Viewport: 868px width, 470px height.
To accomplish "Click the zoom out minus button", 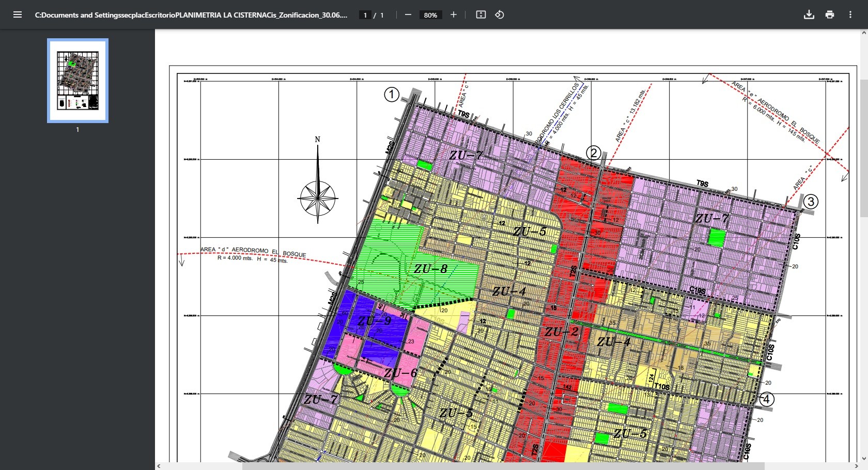I will click(408, 14).
